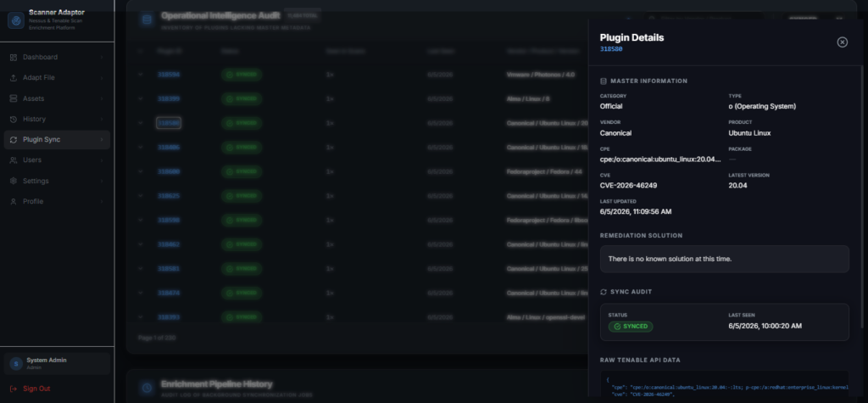This screenshot has width=868, height=403.
Task: Click the remediation solution text box
Action: [724, 259]
